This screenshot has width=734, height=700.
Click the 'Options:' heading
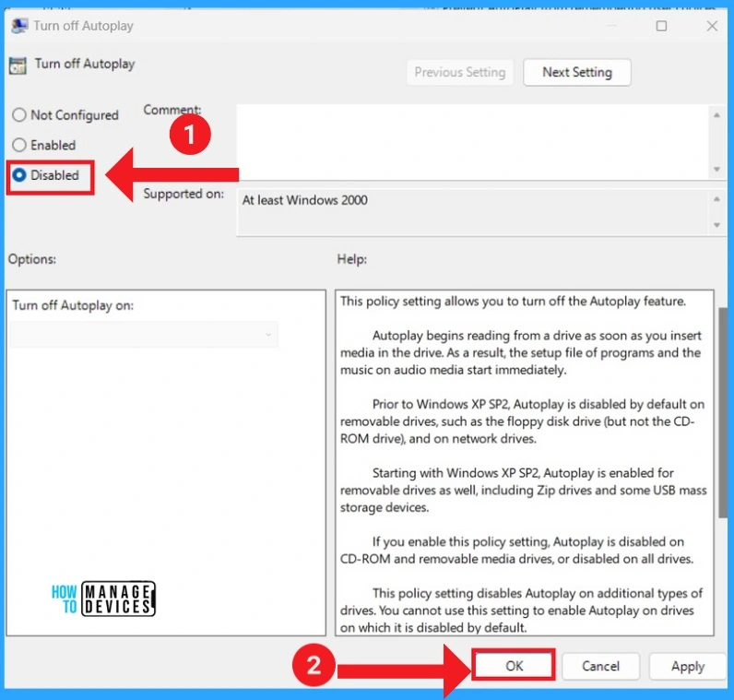32,259
